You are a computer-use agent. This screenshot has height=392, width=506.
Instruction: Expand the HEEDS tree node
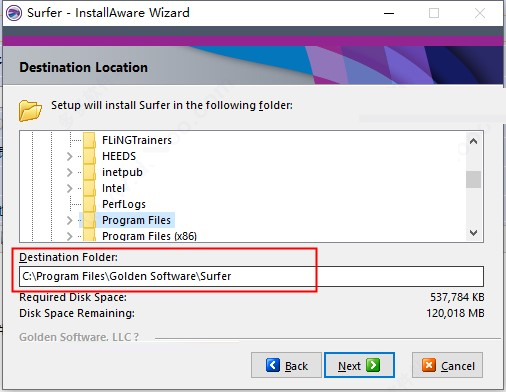pos(69,156)
